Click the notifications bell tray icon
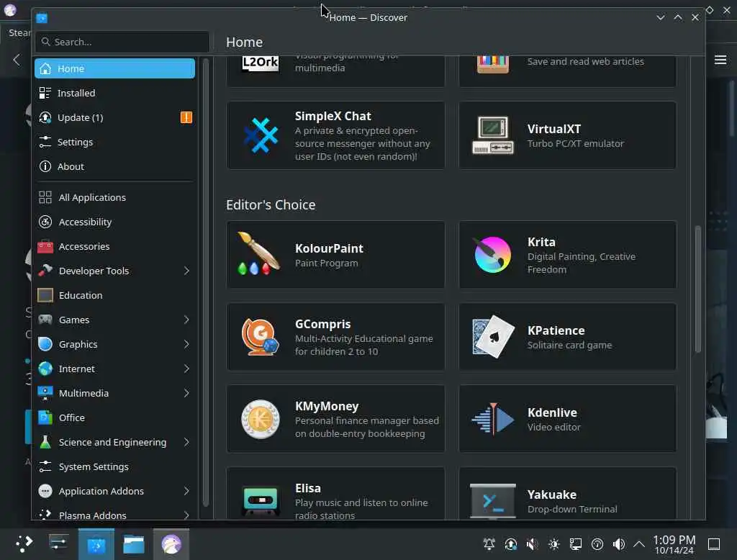 click(489, 544)
